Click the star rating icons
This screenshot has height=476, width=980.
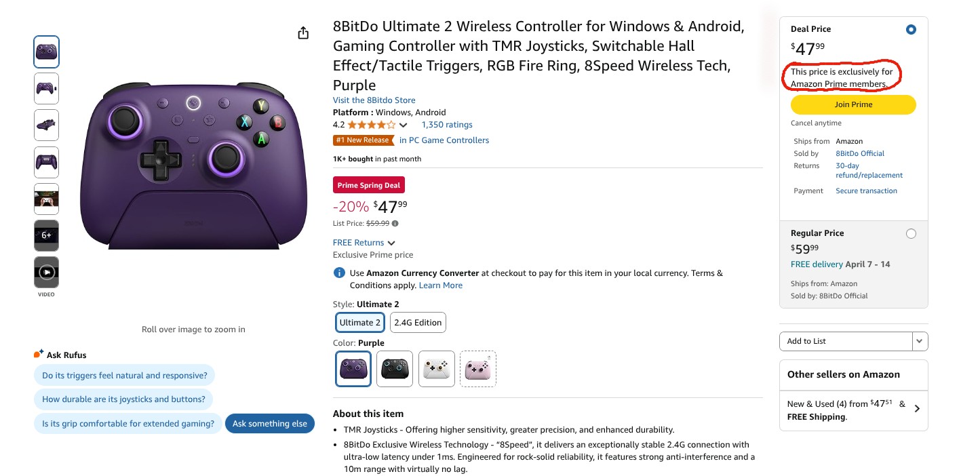(371, 125)
